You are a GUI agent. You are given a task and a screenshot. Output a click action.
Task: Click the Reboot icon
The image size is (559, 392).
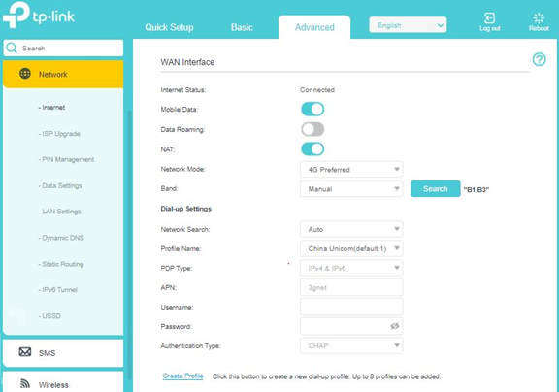[539, 17]
